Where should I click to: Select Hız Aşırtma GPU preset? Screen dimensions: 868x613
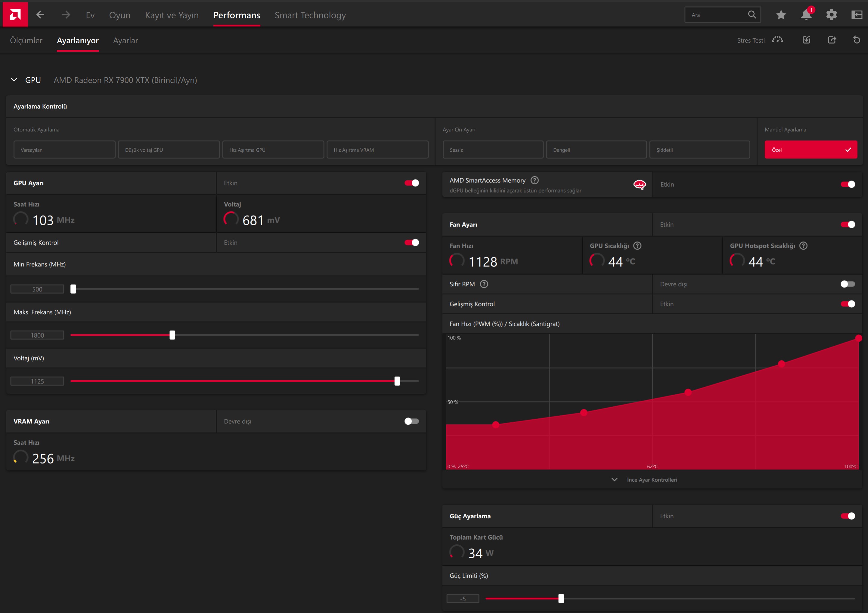click(x=273, y=150)
